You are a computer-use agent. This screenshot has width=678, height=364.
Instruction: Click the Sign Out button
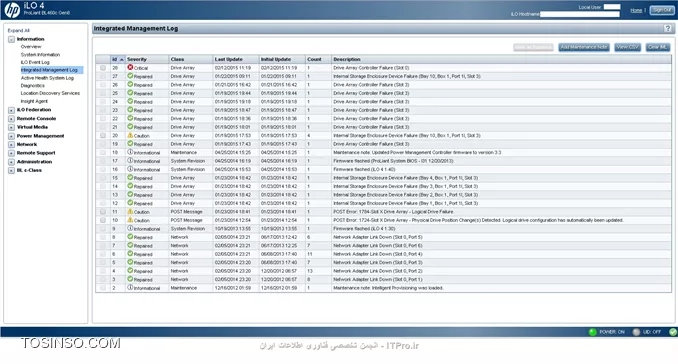coord(662,10)
